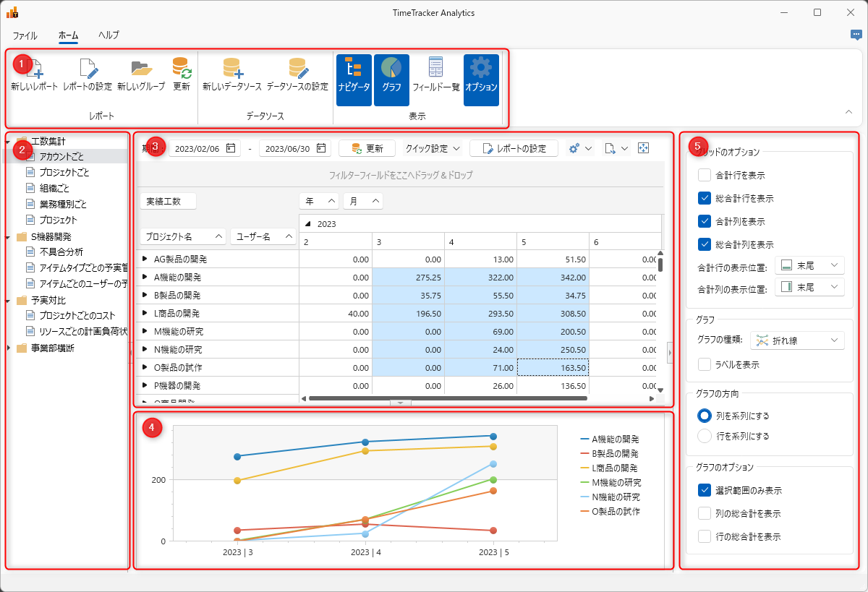This screenshot has height=592, width=868.
Task: Open the グラフの種類 dropdown
Action: (x=797, y=340)
